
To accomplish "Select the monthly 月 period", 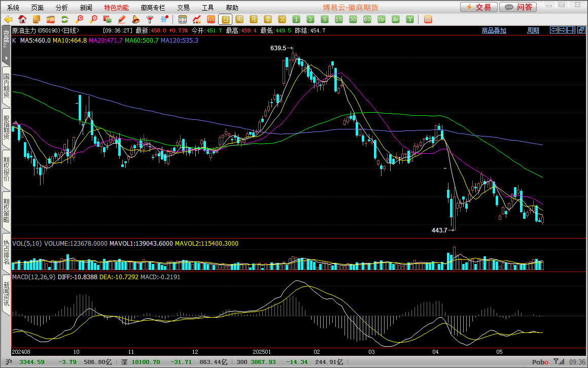I will 254,19.
